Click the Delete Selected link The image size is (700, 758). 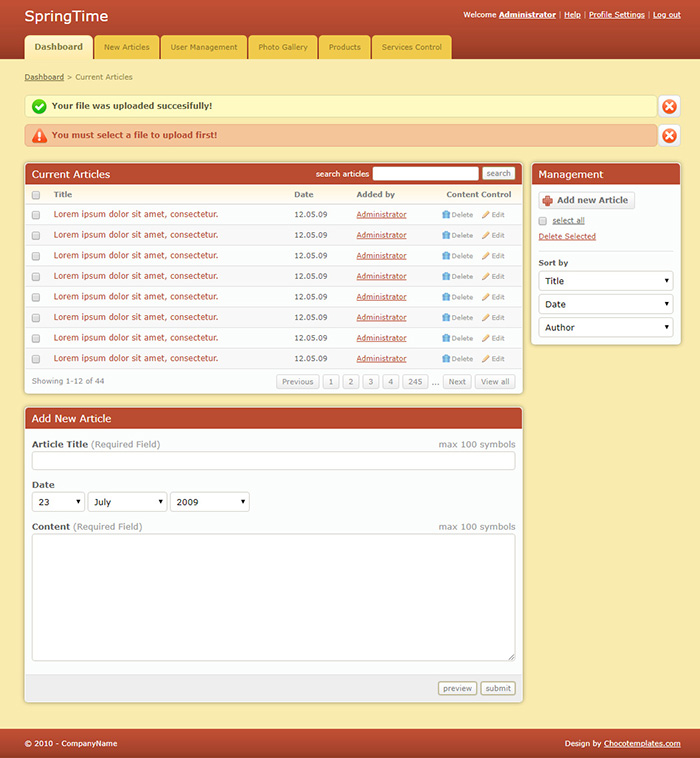point(567,237)
